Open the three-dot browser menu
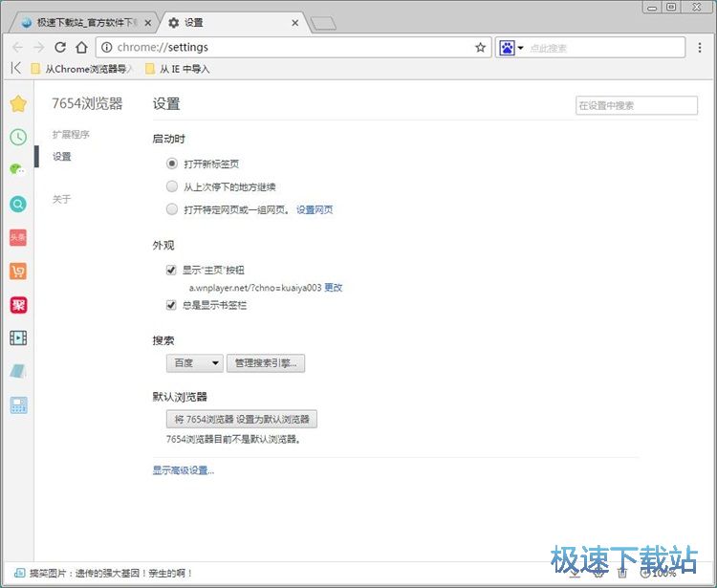Viewport: 717px width, 588px height. [x=700, y=48]
